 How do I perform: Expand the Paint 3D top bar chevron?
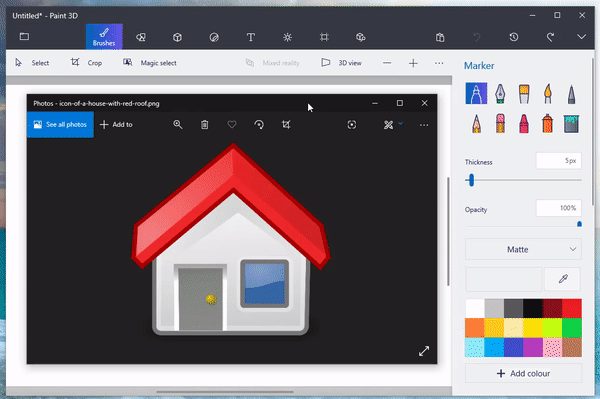581,37
